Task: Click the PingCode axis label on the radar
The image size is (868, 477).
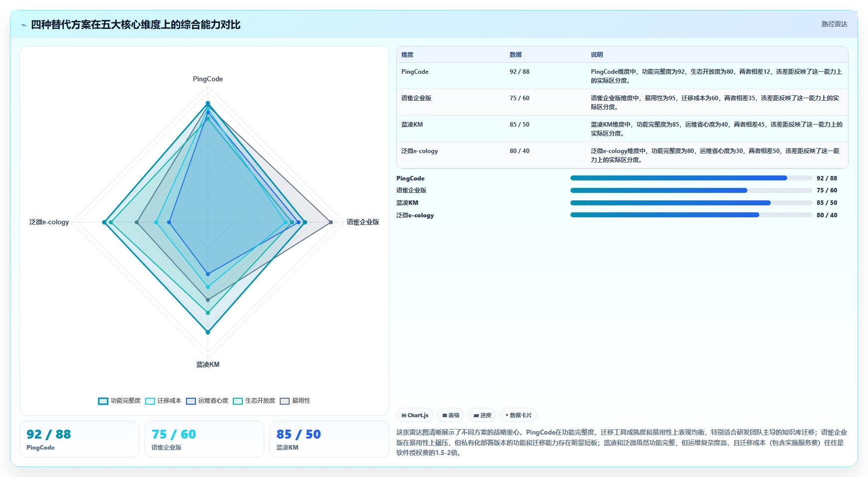Action: pyautogui.click(x=208, y=79)
